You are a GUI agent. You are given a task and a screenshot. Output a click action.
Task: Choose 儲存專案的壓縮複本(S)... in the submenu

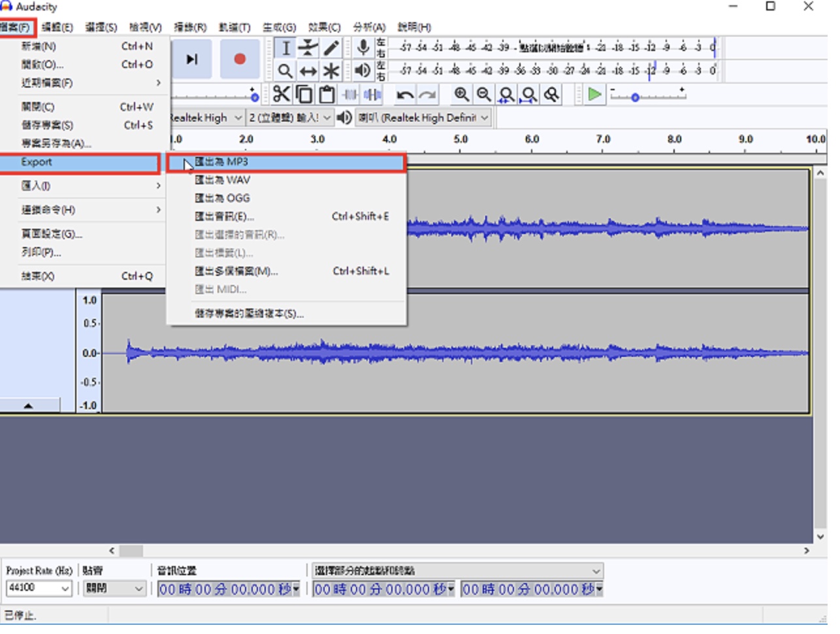click(x=287, y=314)
